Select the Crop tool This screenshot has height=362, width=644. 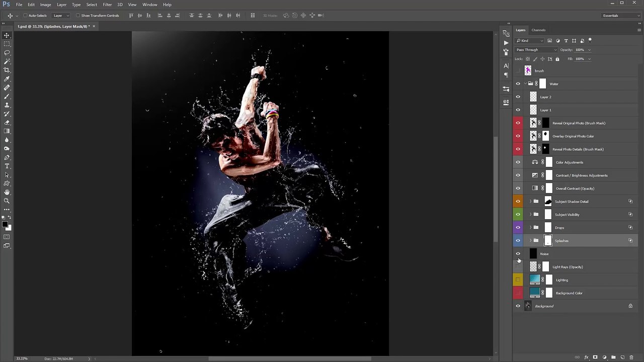(7, 70)
